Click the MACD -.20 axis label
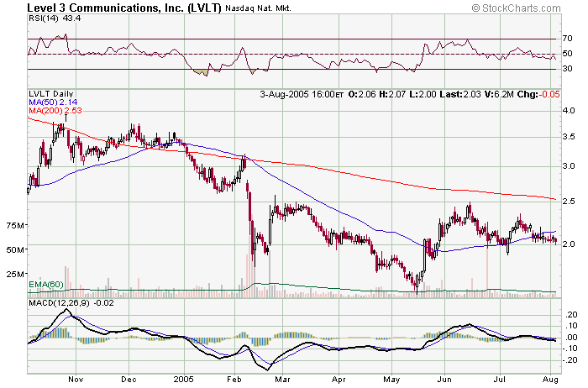Screen dimensions: 588x388 (x=570, y=360)
